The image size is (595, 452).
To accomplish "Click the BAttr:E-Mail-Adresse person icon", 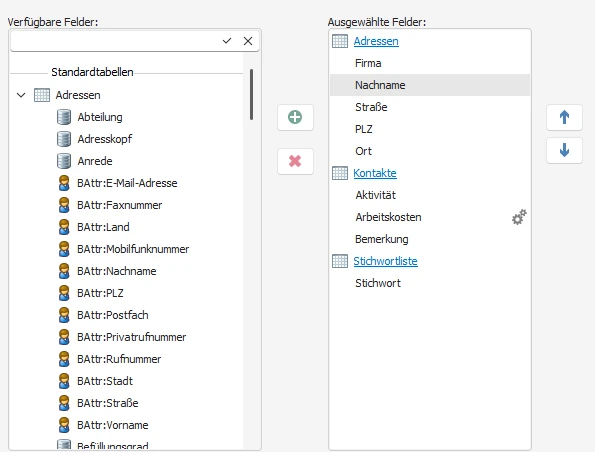I will pos(64,183).
